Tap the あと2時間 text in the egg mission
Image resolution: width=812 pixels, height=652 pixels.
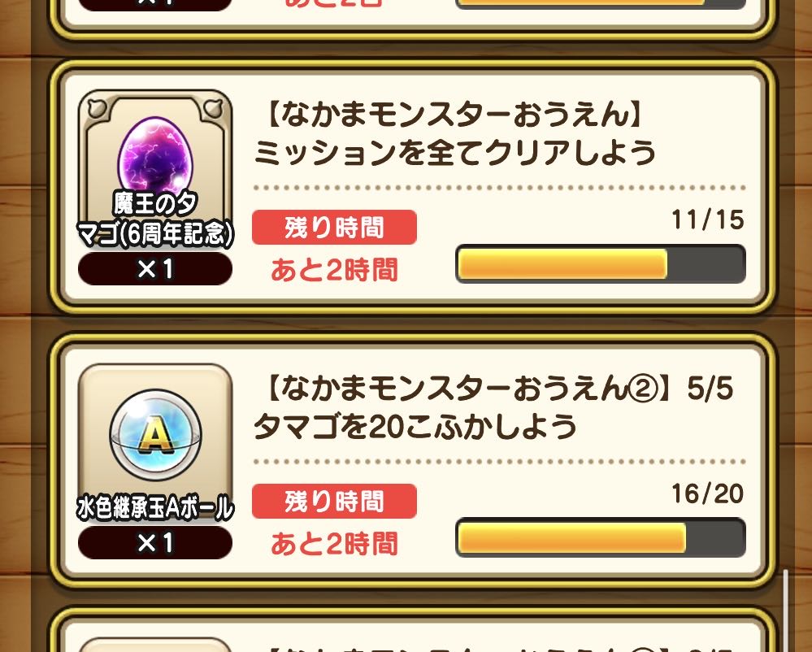coord(334,270)
